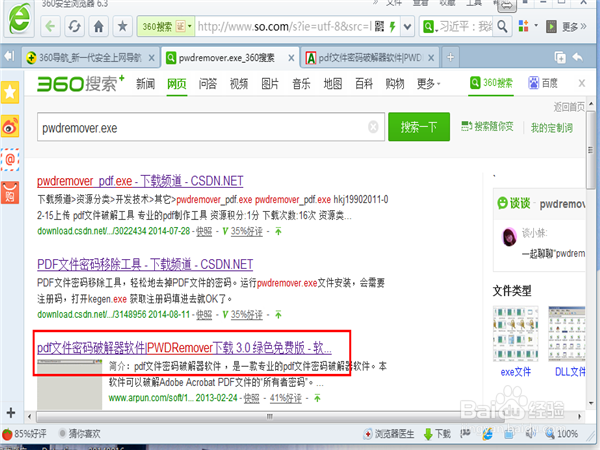Viewport: 600px width, 450px height.
Task: Switch to 360导航 tab
Action: 90,58
